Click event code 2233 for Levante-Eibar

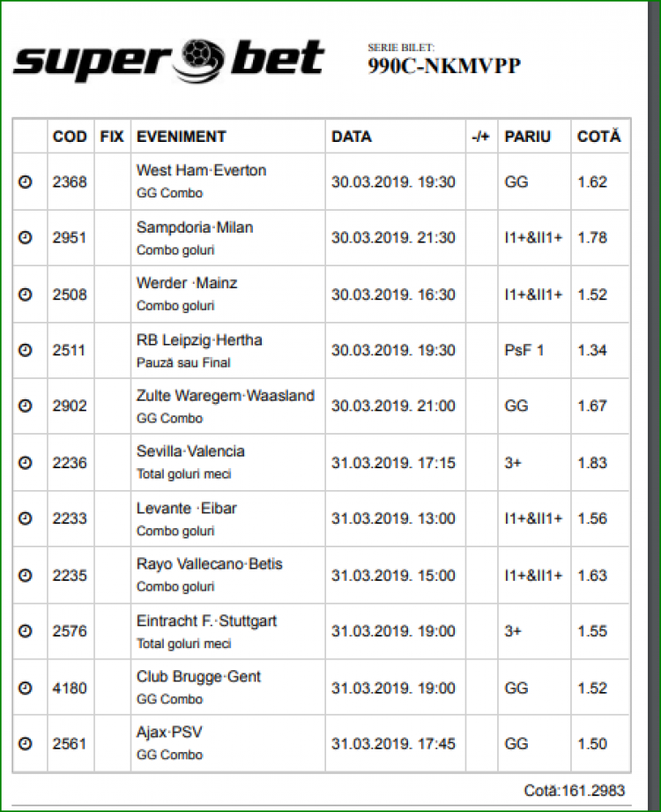pyautogui.click(x=70, y=518)
